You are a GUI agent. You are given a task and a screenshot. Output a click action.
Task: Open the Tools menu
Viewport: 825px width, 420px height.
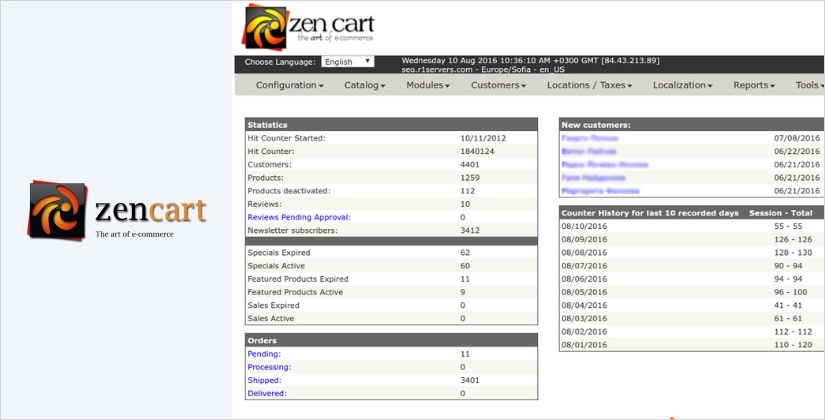click(x=808, y=86)
